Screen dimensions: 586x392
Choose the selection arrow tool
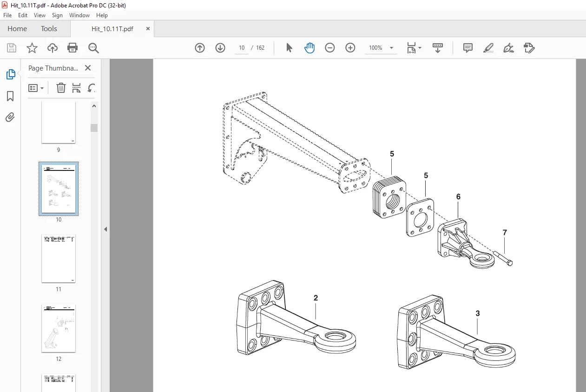tap(289, 48)
